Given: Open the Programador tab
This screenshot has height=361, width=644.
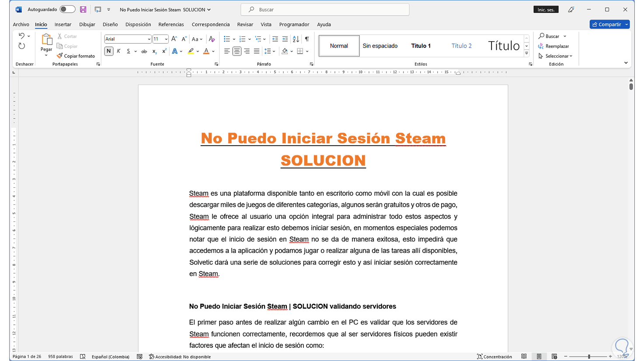Looking at the screenshot, I should coord(294,25).
